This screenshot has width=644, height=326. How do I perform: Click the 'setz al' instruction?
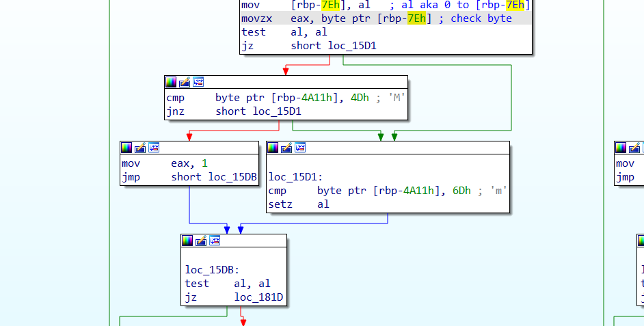click(x=299, y=204)
